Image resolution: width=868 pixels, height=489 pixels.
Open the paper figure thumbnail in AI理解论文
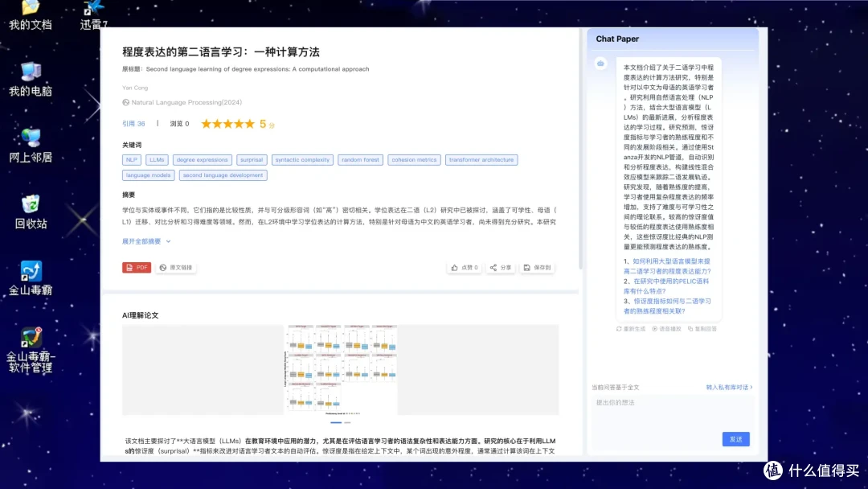(x=341, y=369)
